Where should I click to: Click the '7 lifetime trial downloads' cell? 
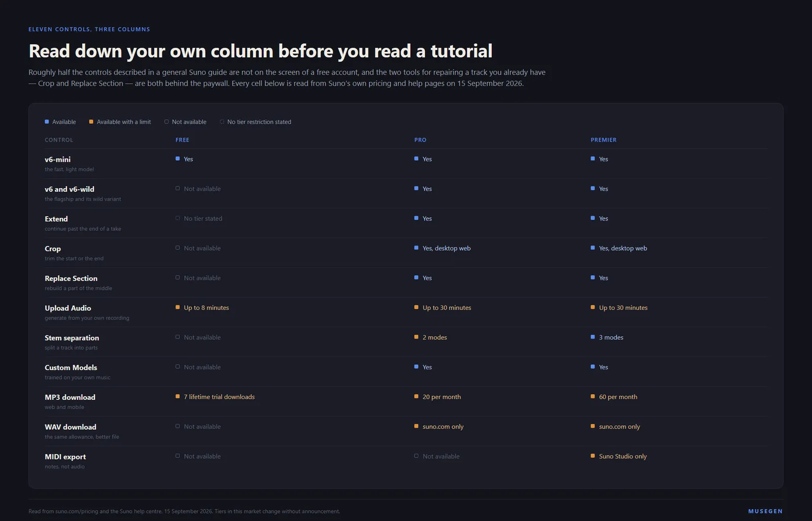215,397
